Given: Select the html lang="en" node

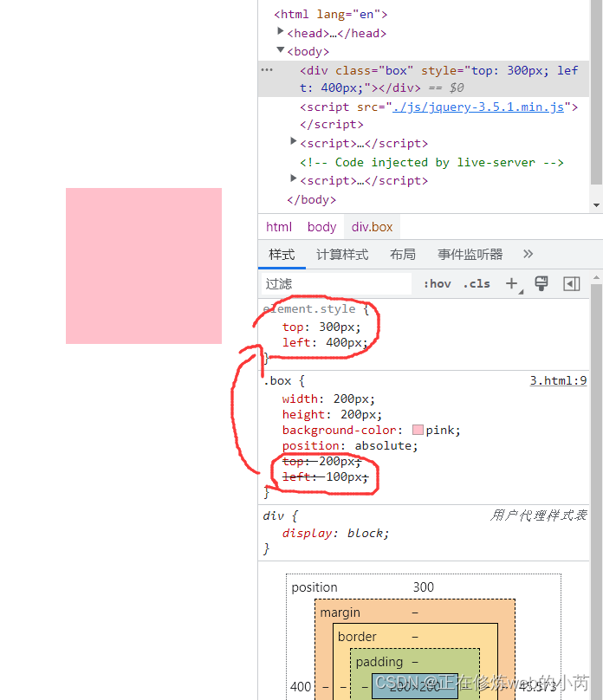Looking at the screenshot, I should pos(331,14).
